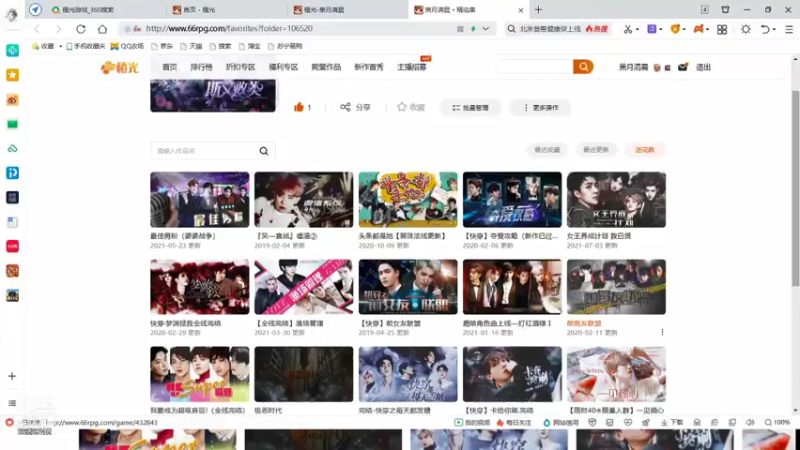Click the browser back arrow

[x=37, y=29]
